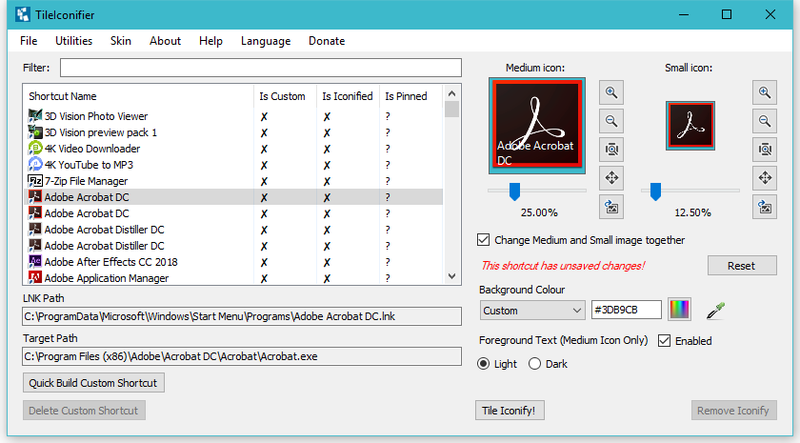
Task: Click the medium icon four-arrow move button
Action: [611, 178]
